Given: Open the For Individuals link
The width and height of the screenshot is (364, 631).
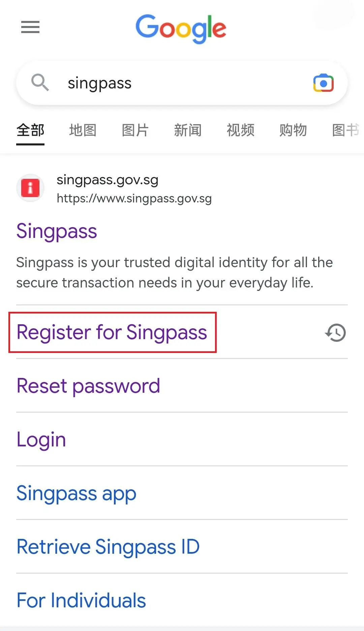Looking at the screenshot, I should [81, 601].
